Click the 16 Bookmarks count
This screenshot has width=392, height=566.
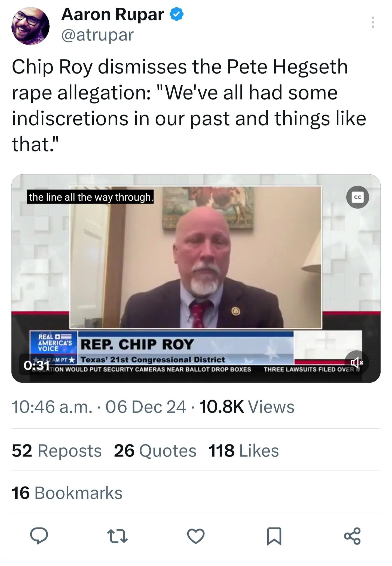coord(67,493)
